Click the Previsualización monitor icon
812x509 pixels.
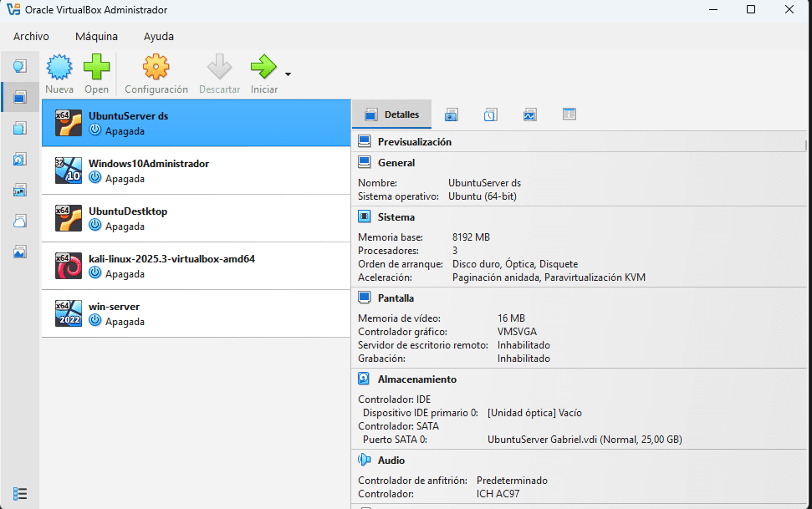[365, 141]
